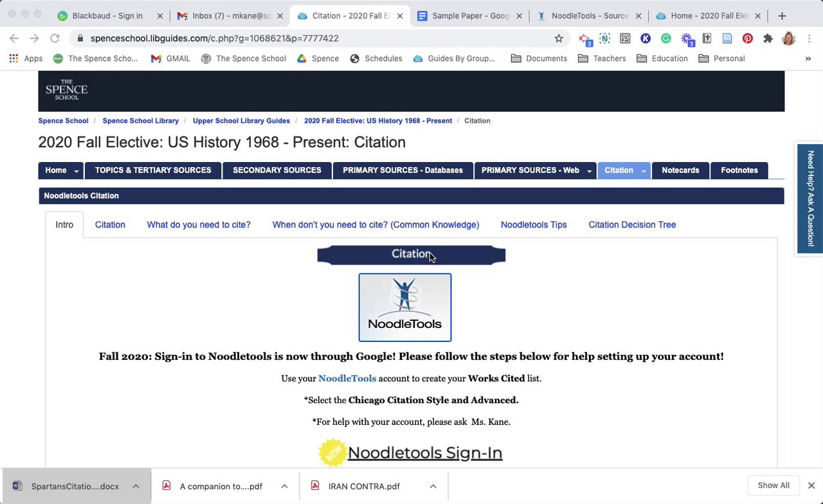Expand the Home tab dropdown arrow
The image size is (823, 504).
coord(77,171)
